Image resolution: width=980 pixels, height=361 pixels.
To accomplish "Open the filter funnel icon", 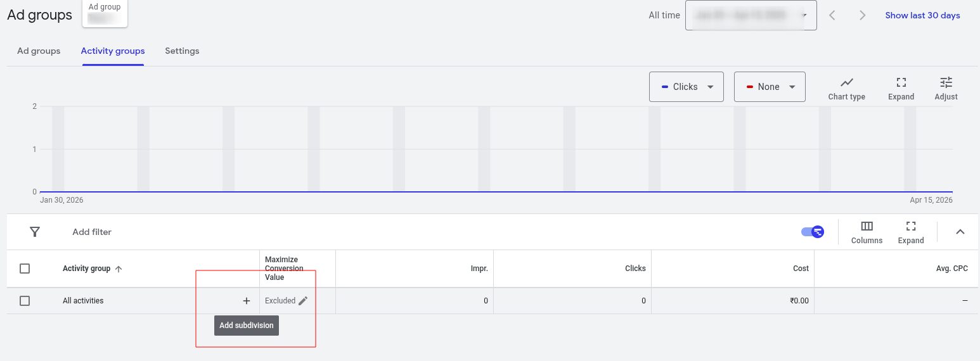I will pyautogui.click(x=35, y=232).
